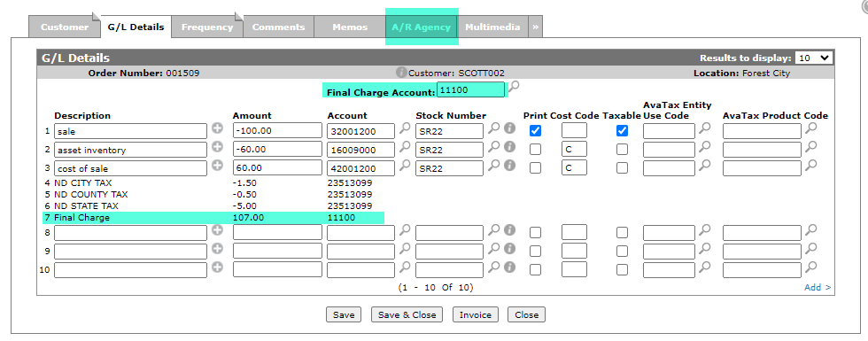Check Print on row 8
868x341 pixels.
pos(535,232)
